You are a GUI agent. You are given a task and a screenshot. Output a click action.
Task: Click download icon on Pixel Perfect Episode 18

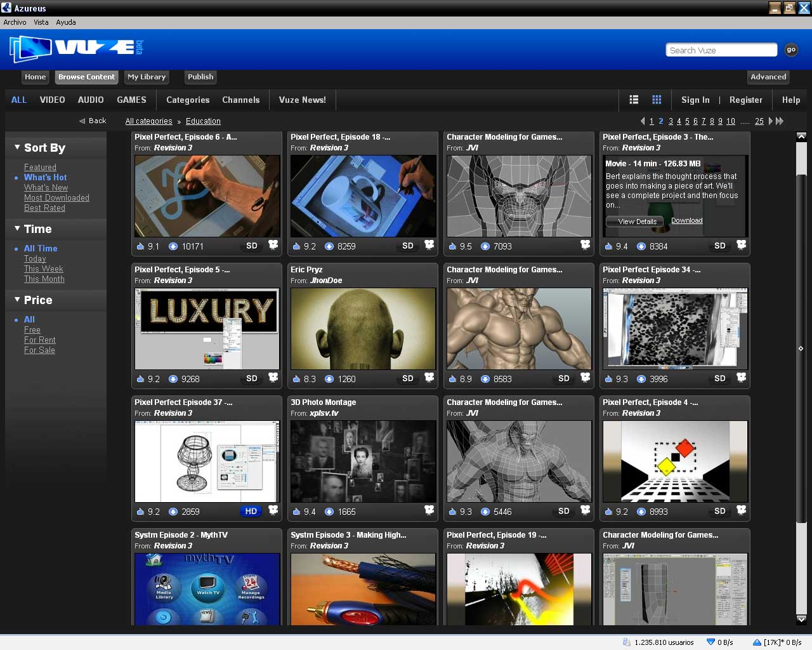(x=329, y=246)
